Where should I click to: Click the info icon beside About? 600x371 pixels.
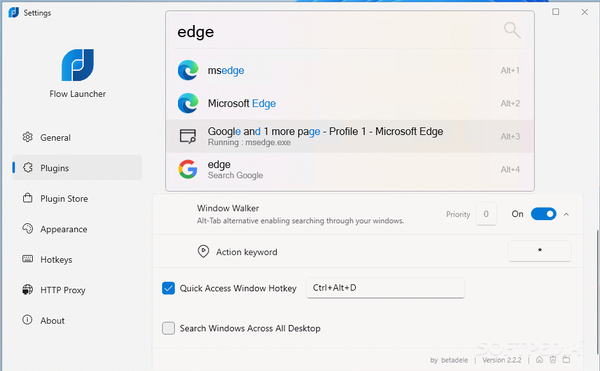[x=28, y=320]
